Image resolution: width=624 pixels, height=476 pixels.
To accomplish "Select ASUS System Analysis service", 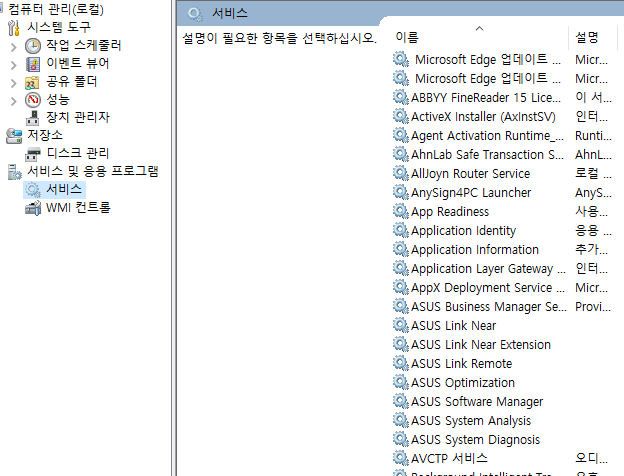I will coord(471,421).
